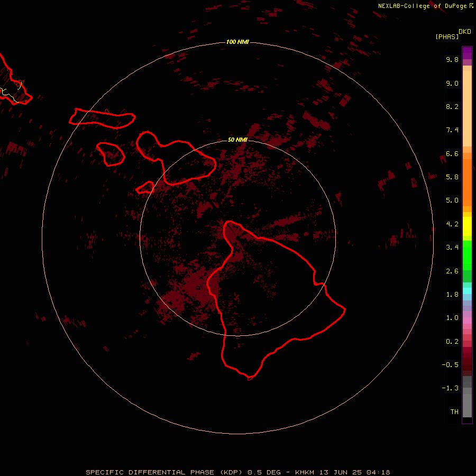Screen dimensions: 476x476
Task: Click the pink color bar segment
Action: [467, 321]
